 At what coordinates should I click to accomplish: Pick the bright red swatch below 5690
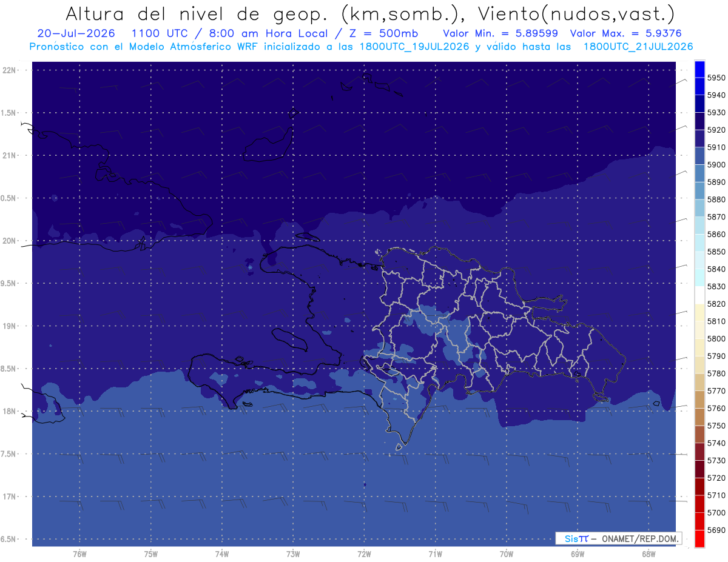pos(699,538)
